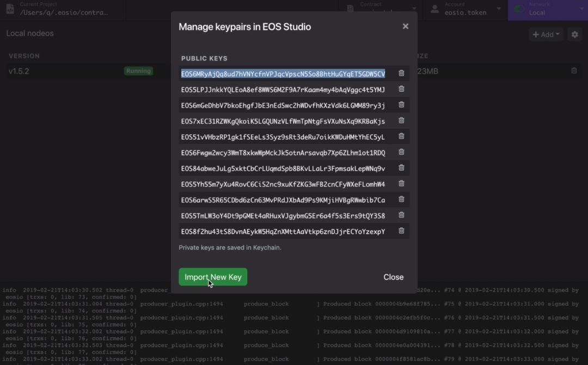
Task: Select public key EOS5Yh55m7yXu4RovC6…
Action: click(x=283, y=184)
